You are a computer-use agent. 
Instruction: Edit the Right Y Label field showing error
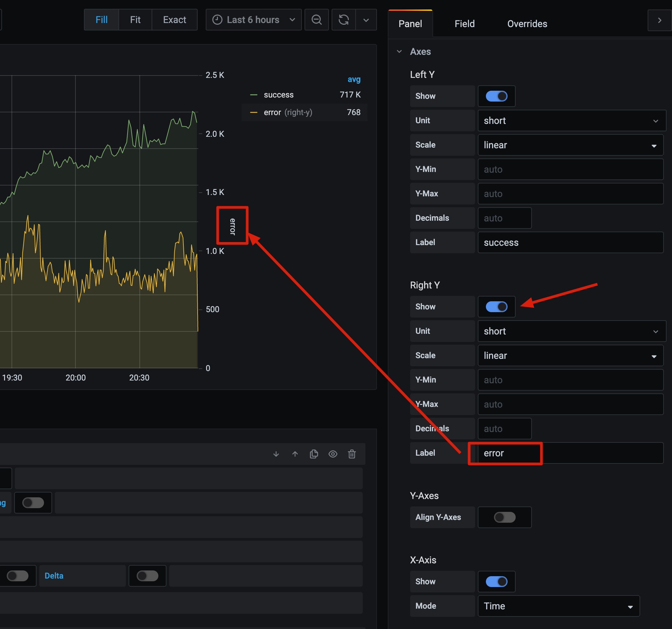point(505,453)
